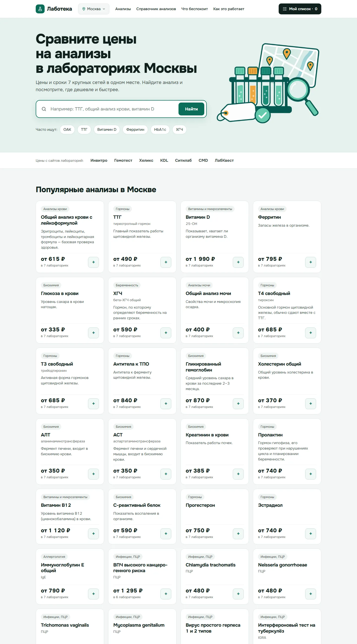Add ТТГ to list with plus
The width and height of the screenshot is (357, 644).
(x=166, y=262)
